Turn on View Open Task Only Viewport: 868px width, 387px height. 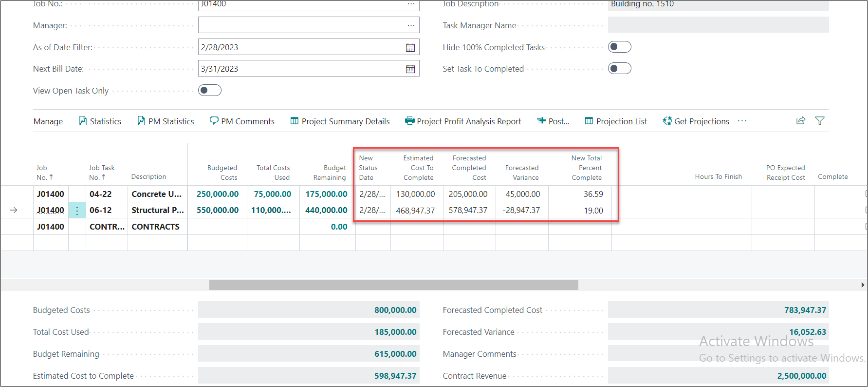tap(210, 90)
